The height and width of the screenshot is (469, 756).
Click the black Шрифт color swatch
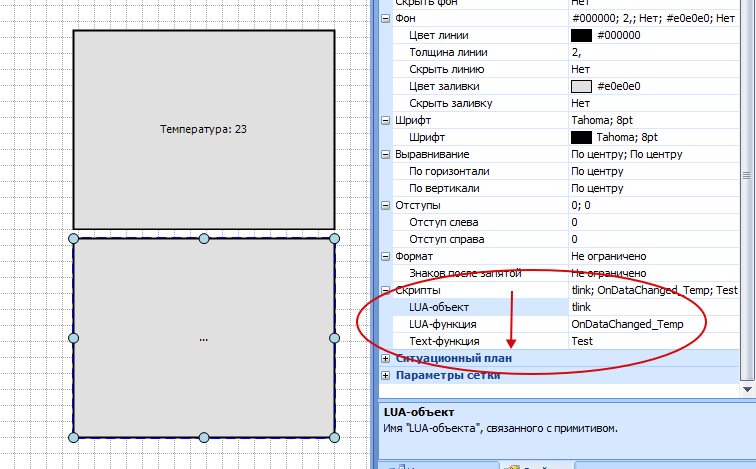[581, 137]
